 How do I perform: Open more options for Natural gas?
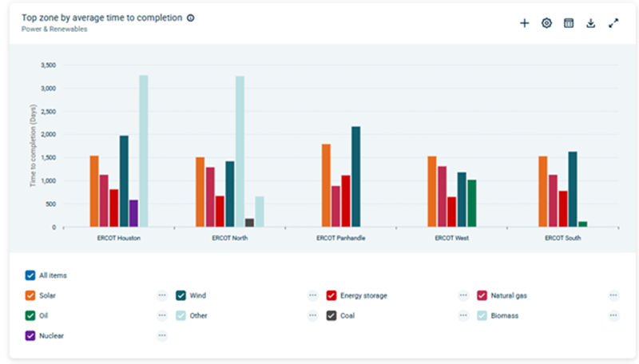click(x=613, y=295)
